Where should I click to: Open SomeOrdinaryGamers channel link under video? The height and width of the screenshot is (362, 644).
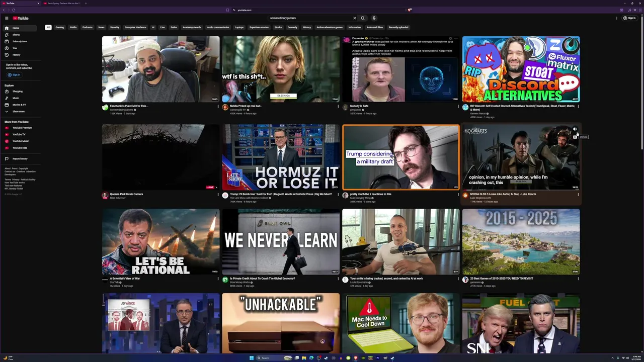(121, 110)
